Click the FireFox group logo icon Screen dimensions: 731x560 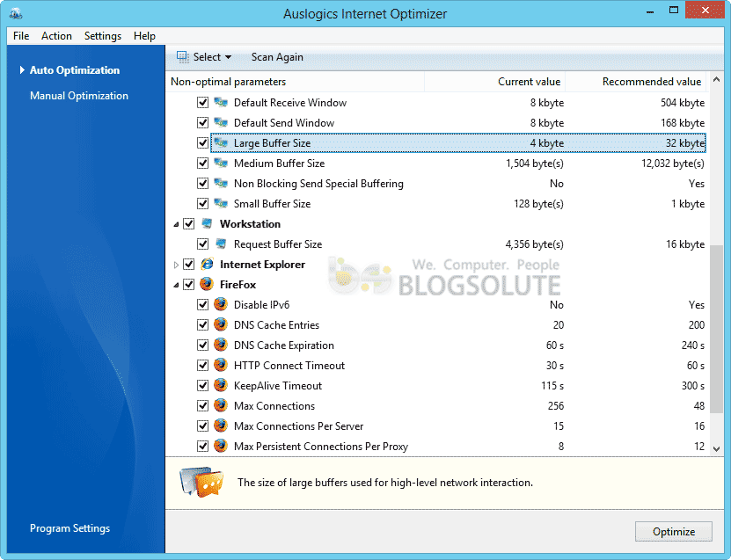tap(207, 284)
